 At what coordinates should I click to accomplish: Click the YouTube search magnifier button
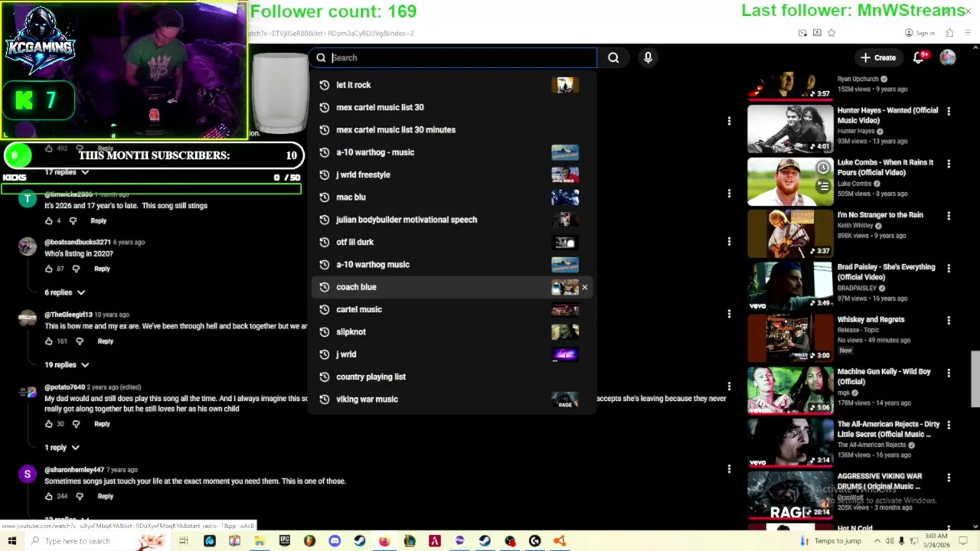(x=613, y=57)
